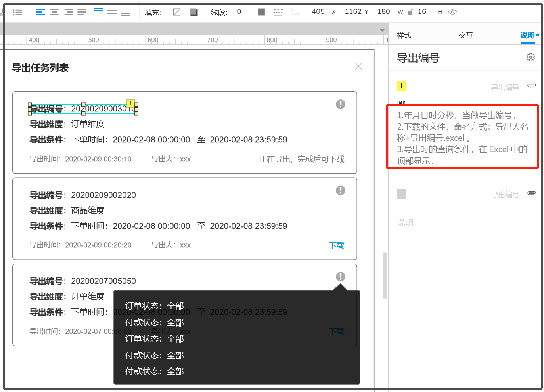This screenshot has height=392, width=544.
Task: Click info icon on task 20200207005050
Action: (x=341, y=277)
